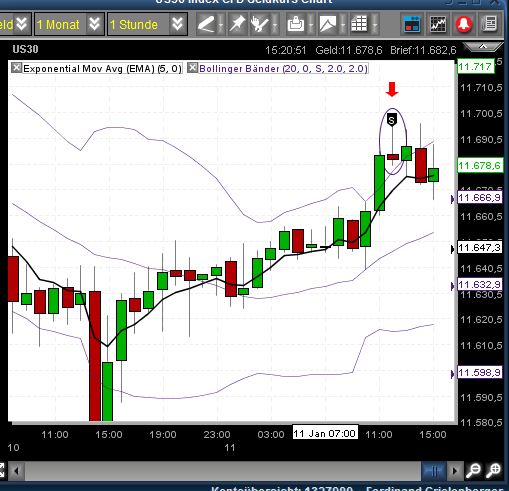Click the S sell marker on chart
The width and height of the screenshot is (509, 491).
pyautogui.click(x=392, y=120)
